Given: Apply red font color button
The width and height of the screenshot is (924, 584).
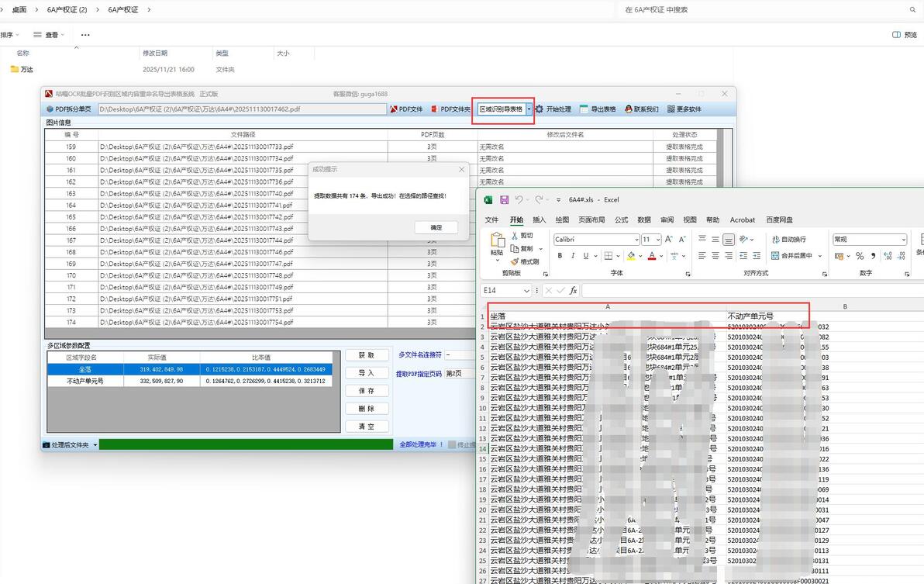Looking at the screenshot, I should pos(652,256).
